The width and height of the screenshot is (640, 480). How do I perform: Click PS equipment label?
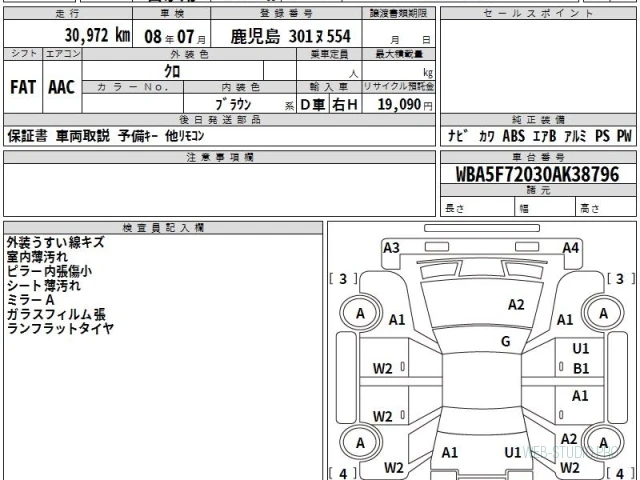(602, 136)
